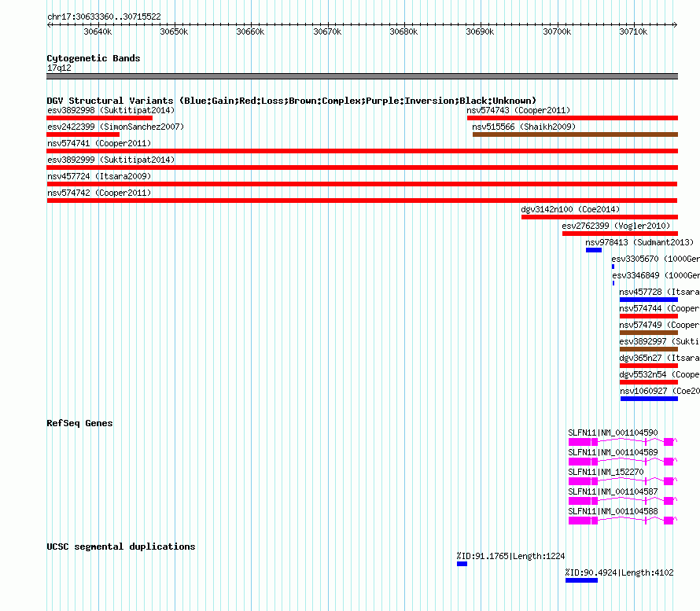Click the red bar under dgv3142n100
Image resolution: width=700 pixels, height=611 pixels.
599,217
